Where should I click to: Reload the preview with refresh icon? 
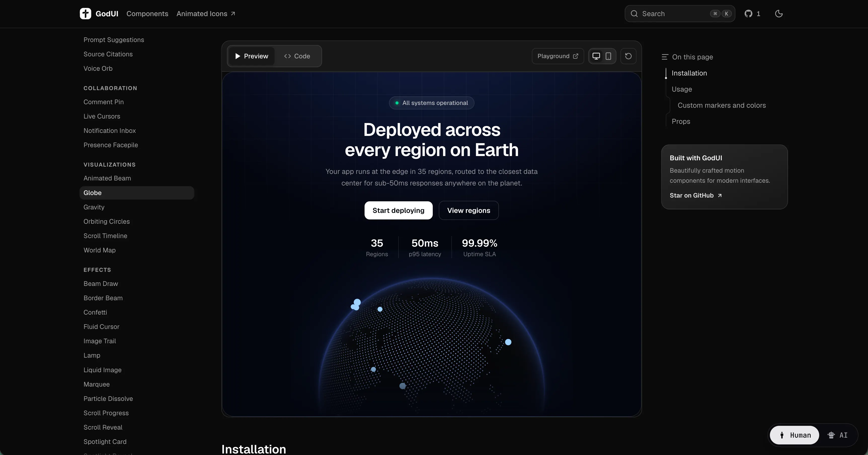628,56
